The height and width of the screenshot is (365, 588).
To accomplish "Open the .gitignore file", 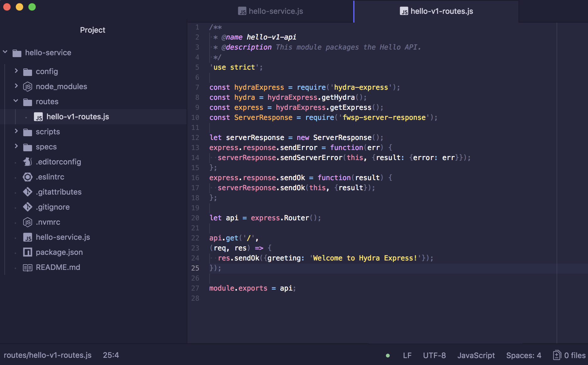I will (x=53, y=207).
